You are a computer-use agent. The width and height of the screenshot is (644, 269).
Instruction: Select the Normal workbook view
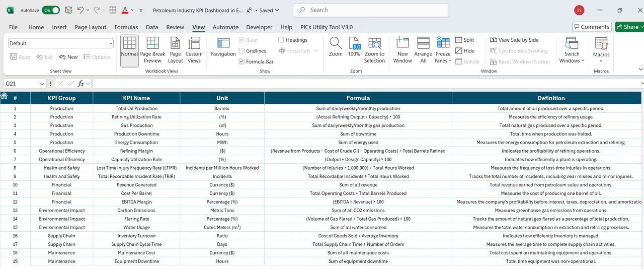tap(129, 51)
